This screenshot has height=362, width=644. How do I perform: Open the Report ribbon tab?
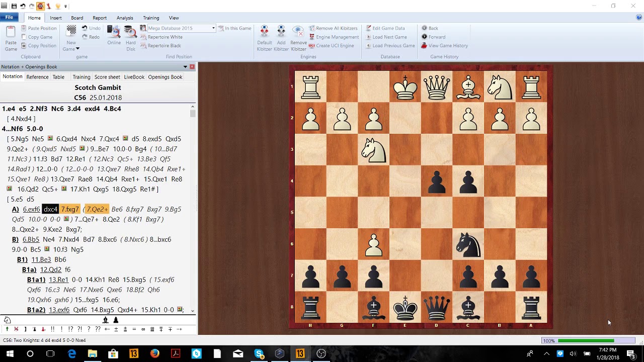point(100,18)
